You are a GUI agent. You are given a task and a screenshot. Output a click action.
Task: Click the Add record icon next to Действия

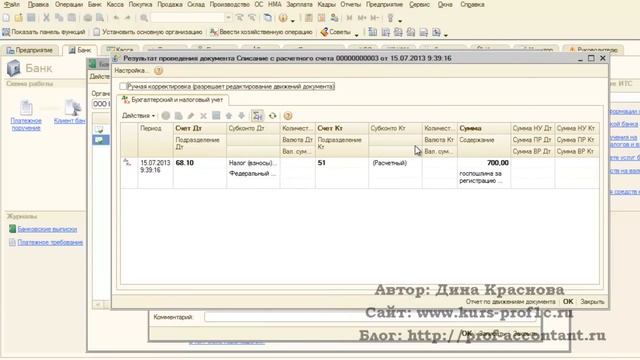pyautogui.click(x=166, y=116)
